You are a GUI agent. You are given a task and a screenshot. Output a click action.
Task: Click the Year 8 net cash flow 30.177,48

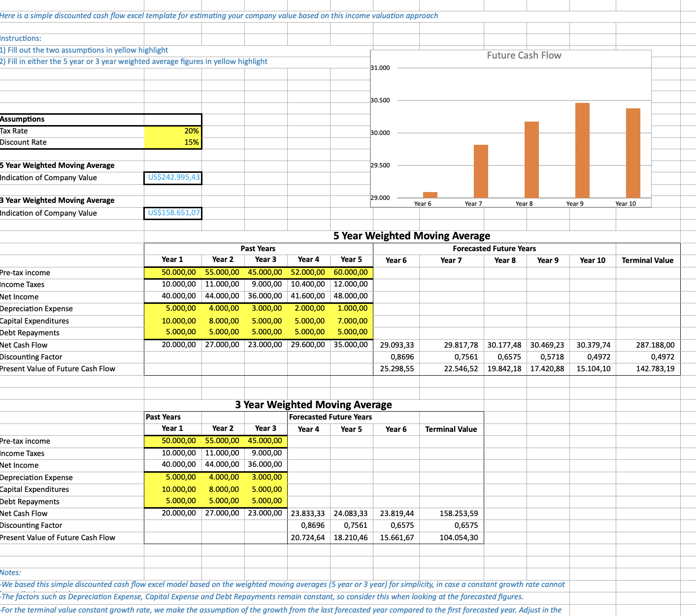(505, 345)
